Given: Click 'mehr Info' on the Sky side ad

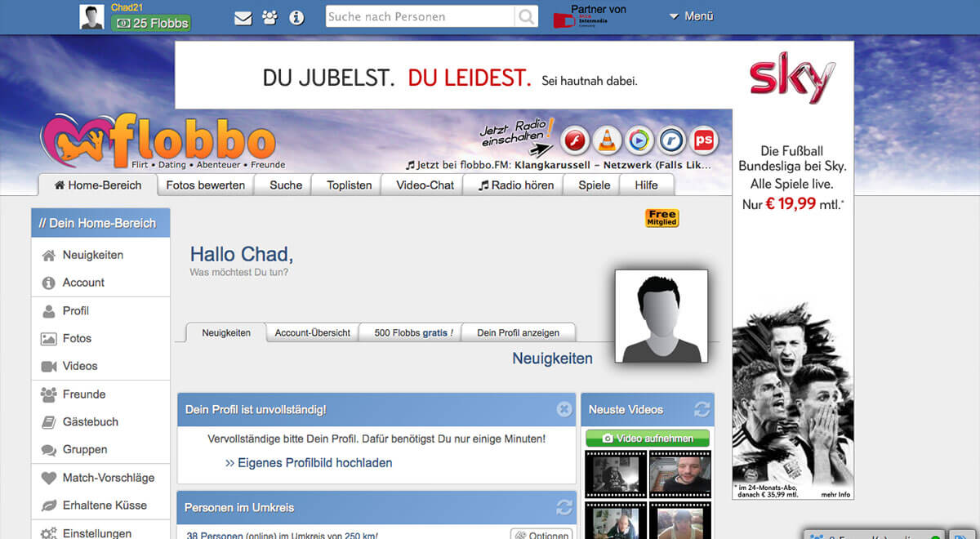Looking at the screenshot, I should click(x=835, y=494).
